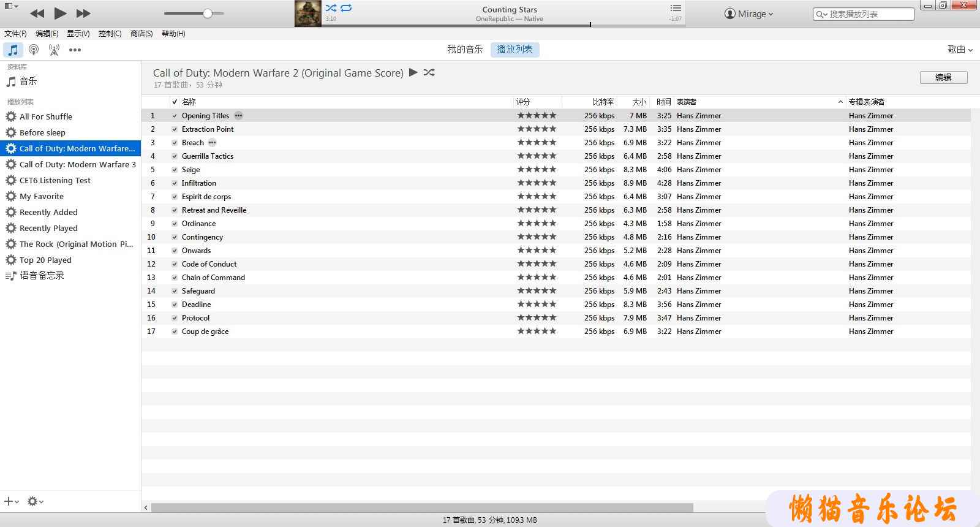Screen dimensions: 980x527
Task: Toggle shuffle in the now-playing display
Action: 331,8
